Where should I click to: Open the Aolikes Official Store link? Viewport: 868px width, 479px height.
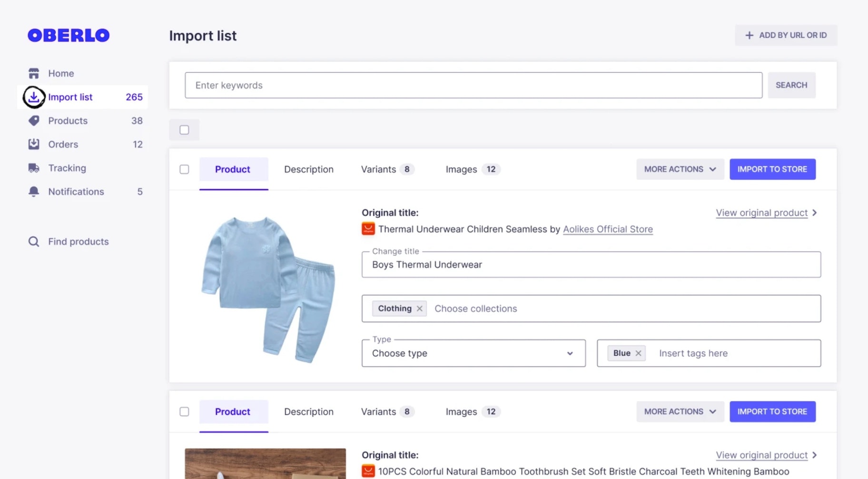pos(608,229)
